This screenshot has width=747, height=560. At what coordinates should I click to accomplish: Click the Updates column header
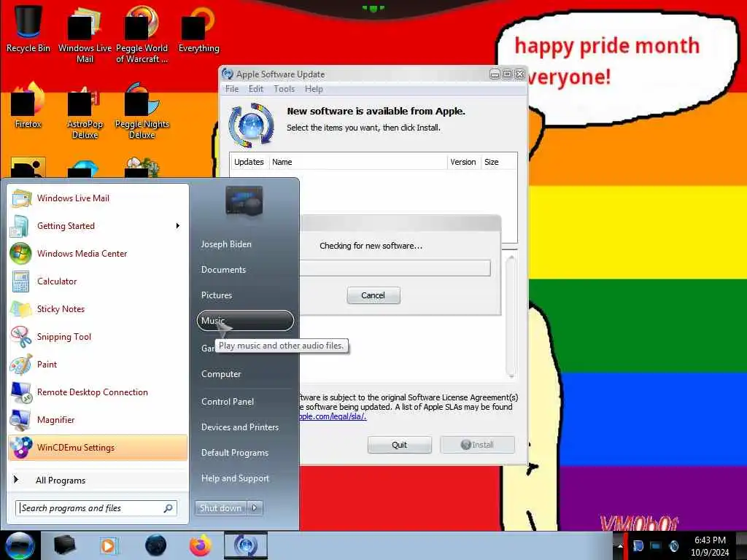pyautogui.click(x=249, y=162)
